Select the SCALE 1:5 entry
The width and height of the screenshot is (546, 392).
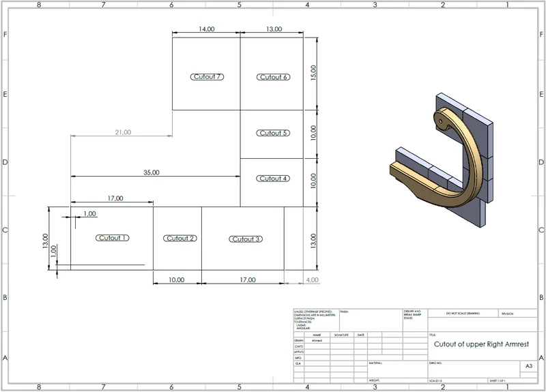tap(435, 381)
